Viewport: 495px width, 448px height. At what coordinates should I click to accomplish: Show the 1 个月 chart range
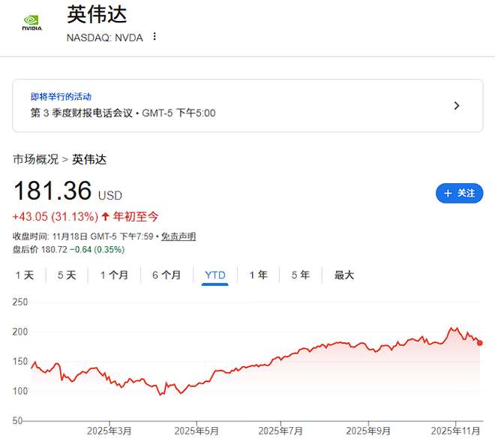pos(114,275)
